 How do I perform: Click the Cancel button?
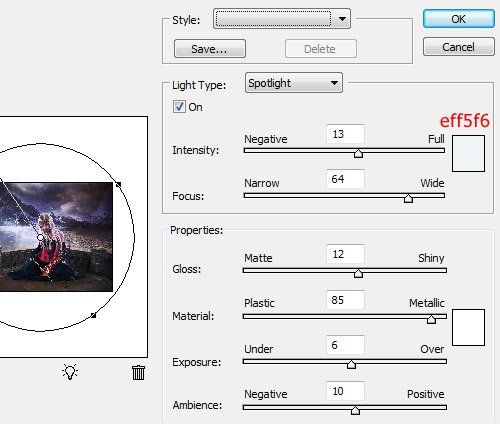459,47
